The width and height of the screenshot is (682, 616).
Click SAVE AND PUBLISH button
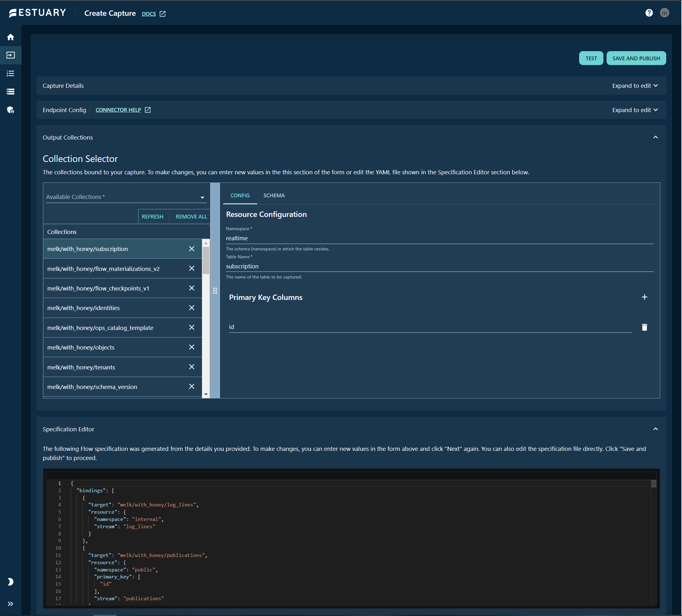coord(636,58)
